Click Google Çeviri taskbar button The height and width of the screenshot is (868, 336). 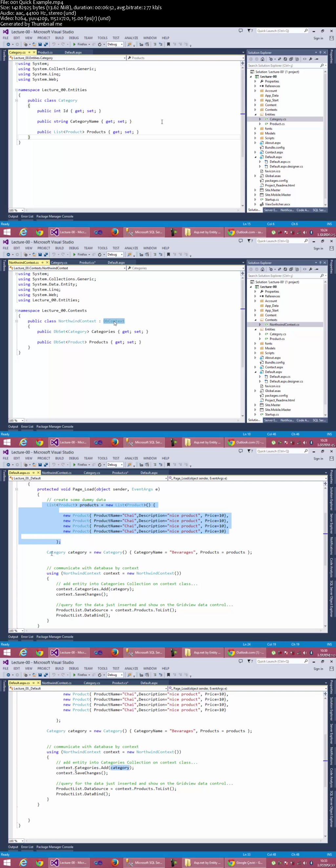[x=245, y=863]
